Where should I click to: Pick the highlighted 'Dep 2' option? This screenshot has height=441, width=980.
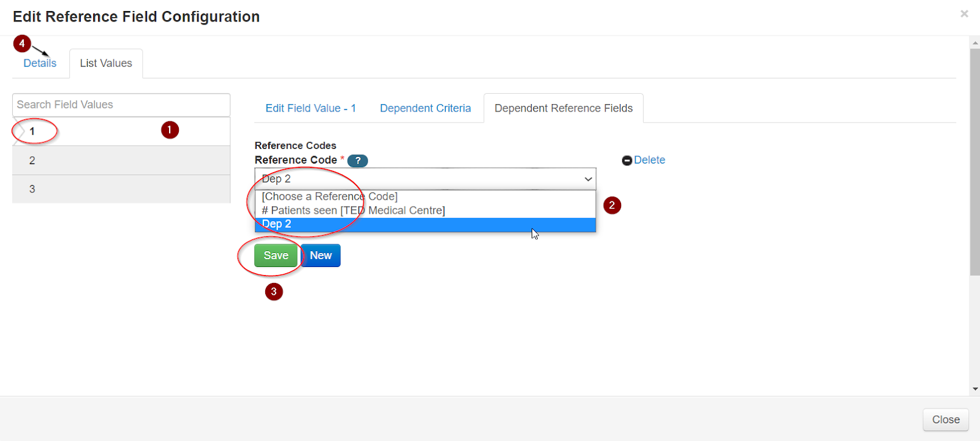pyautogui.click(x=425, y=225)
